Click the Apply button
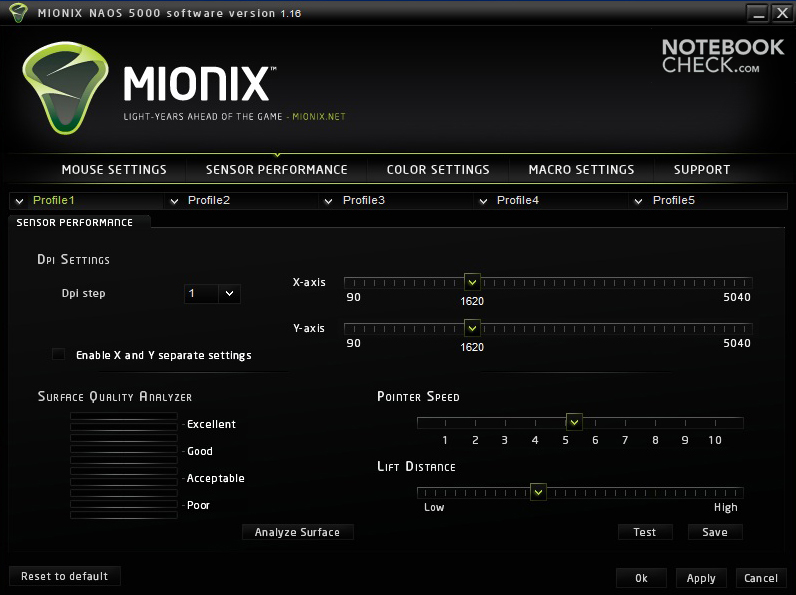The image size is (796, 595). (x=701, y=578)
